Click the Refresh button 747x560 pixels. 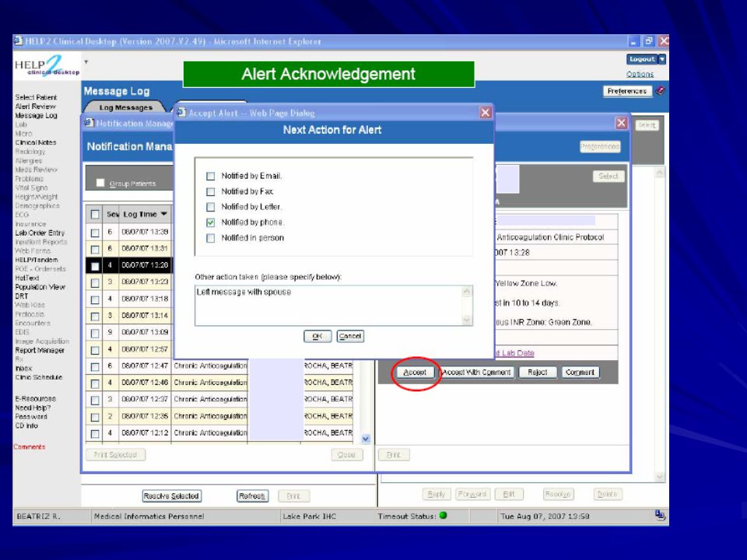tap(252, 496)
